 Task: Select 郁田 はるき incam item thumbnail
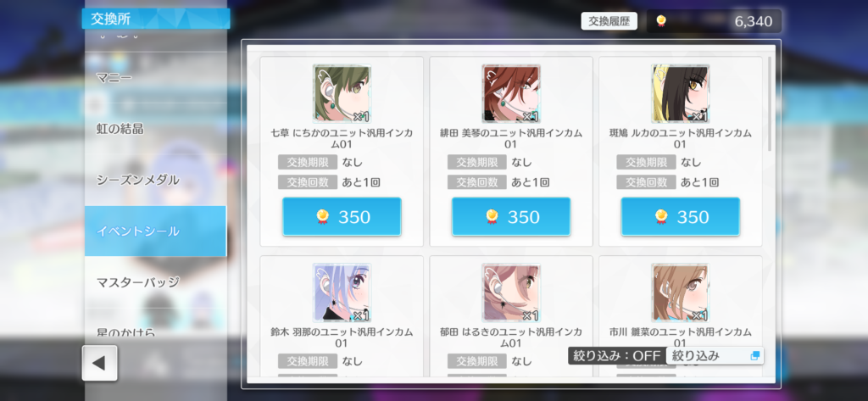[511, 292]
